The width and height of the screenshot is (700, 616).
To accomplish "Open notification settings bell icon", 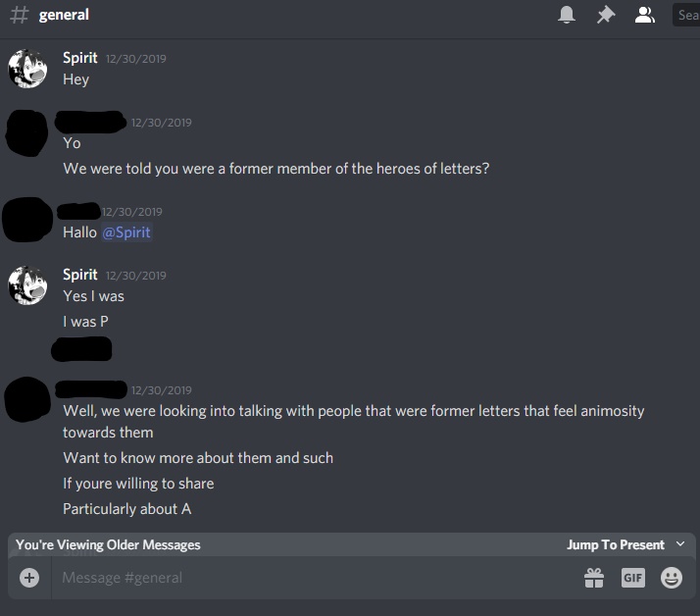I will [x=566, y=15].
